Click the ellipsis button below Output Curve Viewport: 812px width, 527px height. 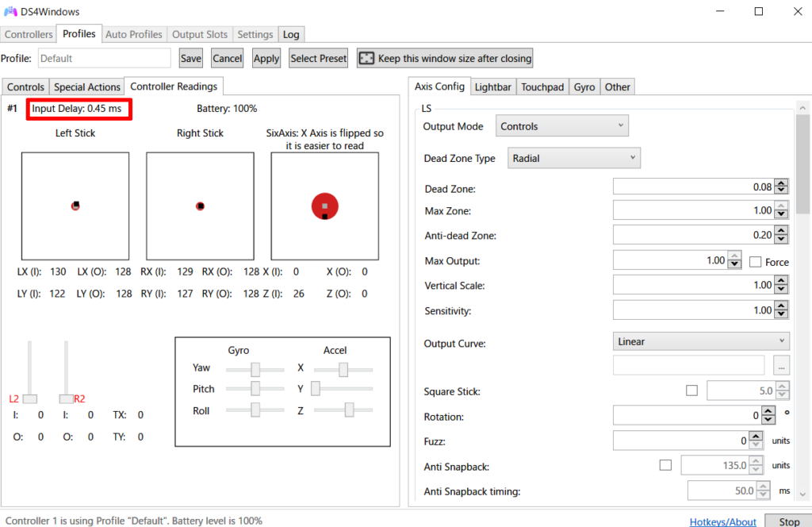pyautogui.click(x=782, y=366)
